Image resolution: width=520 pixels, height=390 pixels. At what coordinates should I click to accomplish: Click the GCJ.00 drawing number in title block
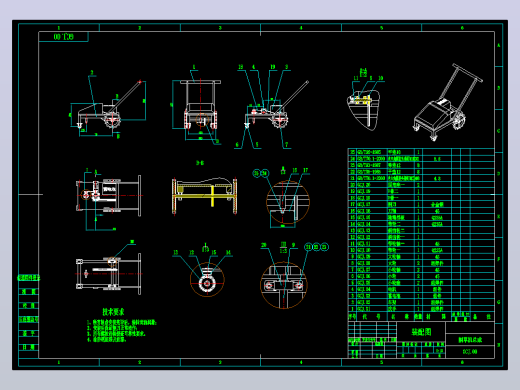(x=470, y=351)
